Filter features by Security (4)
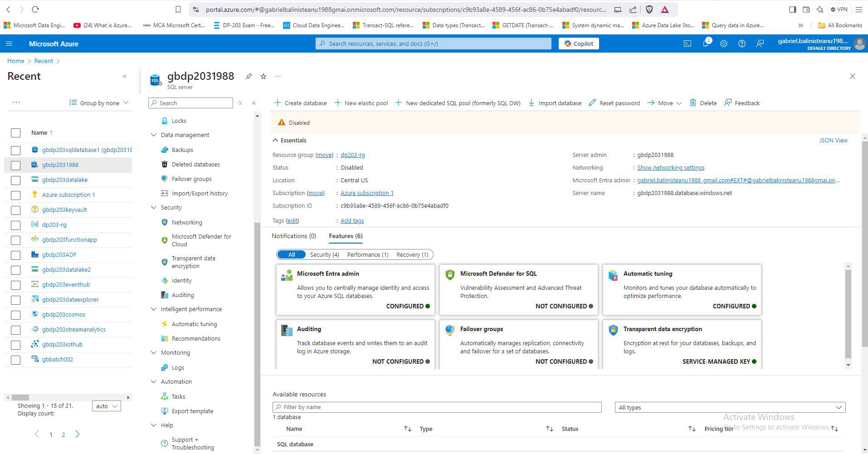The image size is (868, 454). coord(324,254)
